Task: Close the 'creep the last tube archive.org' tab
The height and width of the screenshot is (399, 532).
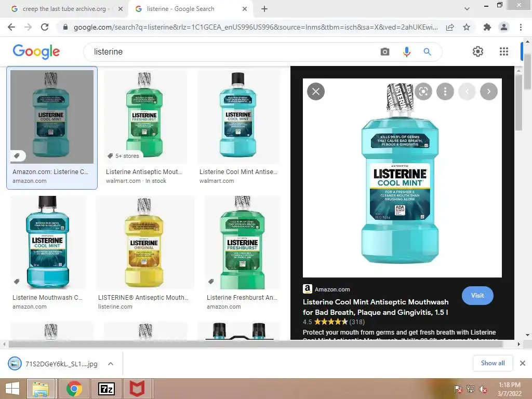Action: pos(121,9)
